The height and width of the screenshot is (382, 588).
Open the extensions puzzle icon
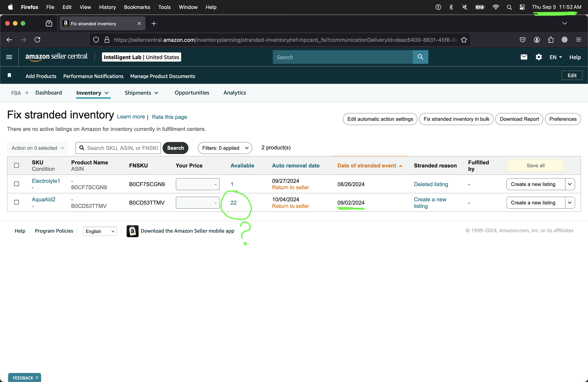pos(551,40)
